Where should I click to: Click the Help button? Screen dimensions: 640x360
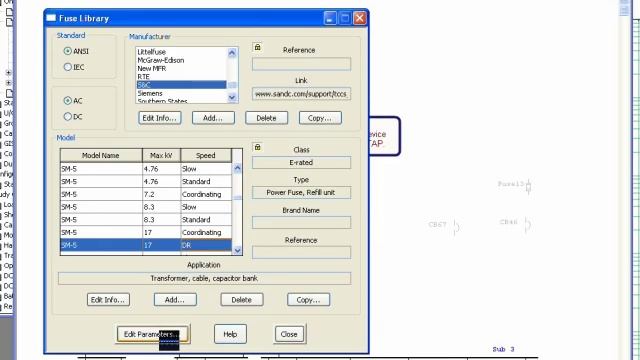point(230,334)
